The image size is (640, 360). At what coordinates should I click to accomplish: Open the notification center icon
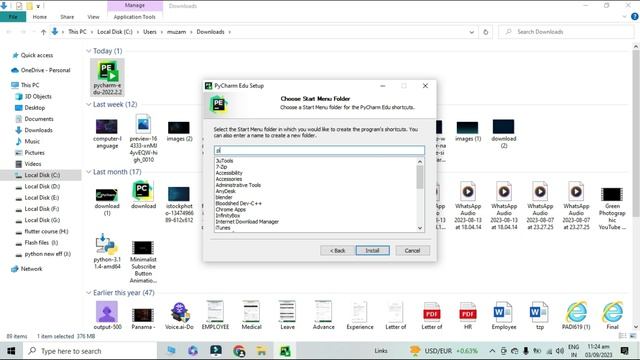tap(624, 351)
